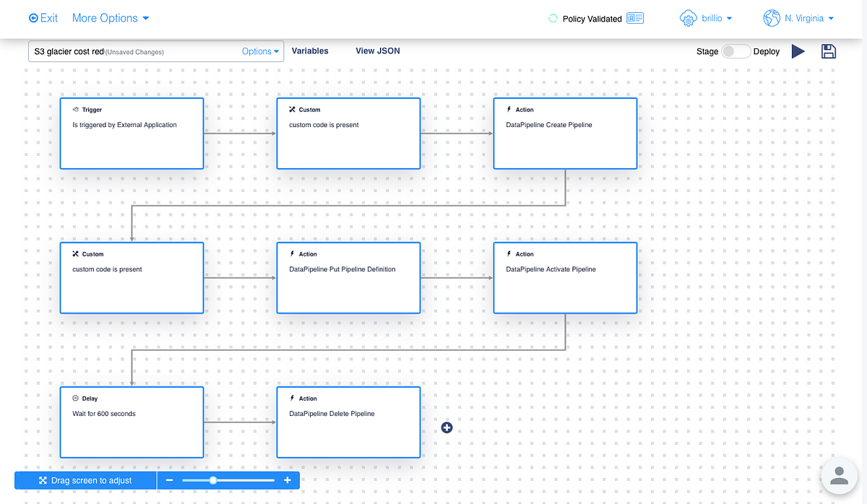Click the save workflow disk icon
Image resolution: width=867 pixels, height=504 pixels.
coord(828,51)
